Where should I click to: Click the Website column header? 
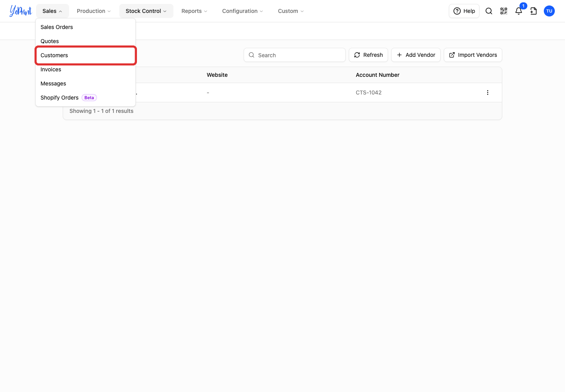pyautogui.click(x=217, y=75)
